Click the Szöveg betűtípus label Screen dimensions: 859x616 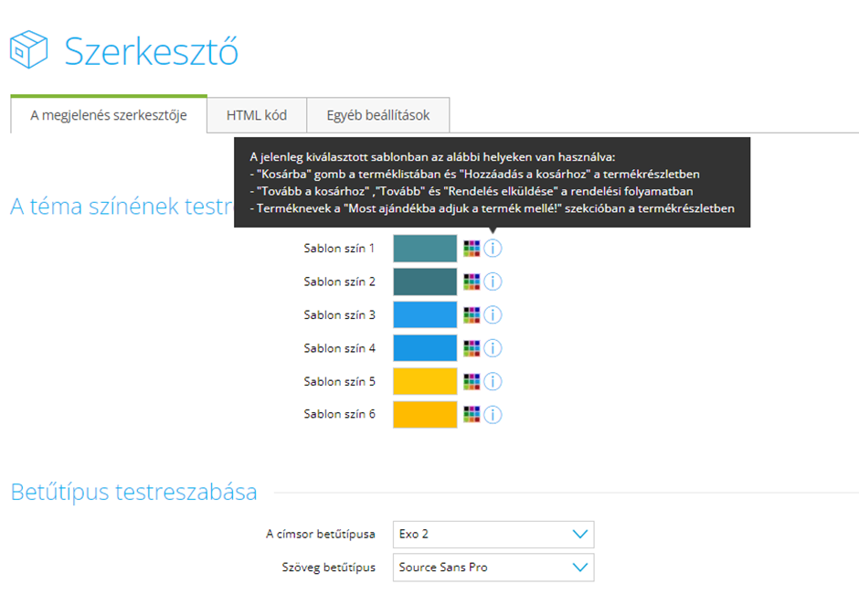point(329,568)
